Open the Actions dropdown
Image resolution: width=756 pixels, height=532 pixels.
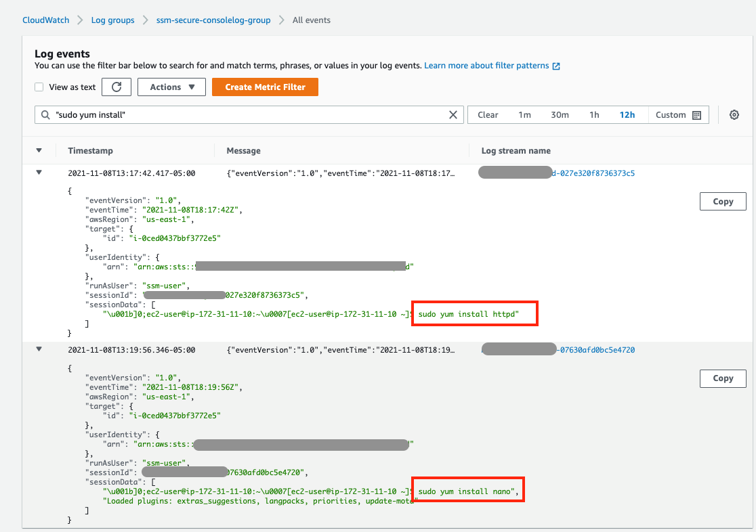(171, 87)
